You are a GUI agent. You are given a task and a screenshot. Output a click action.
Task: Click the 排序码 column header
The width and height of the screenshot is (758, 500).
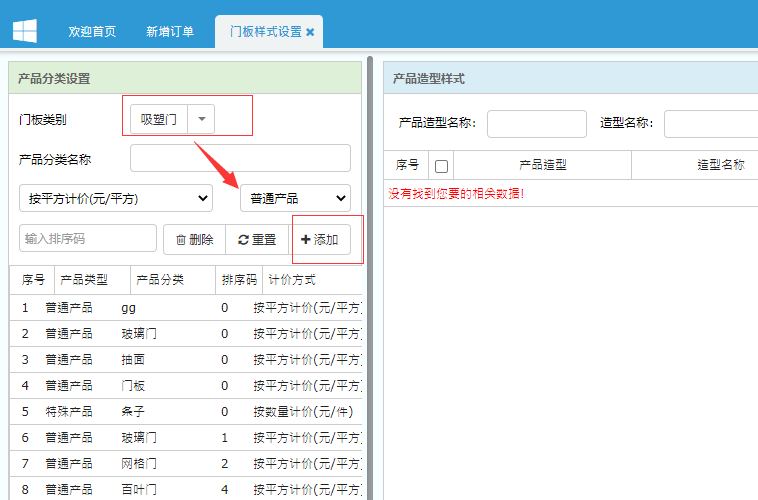tap(239, 279)
